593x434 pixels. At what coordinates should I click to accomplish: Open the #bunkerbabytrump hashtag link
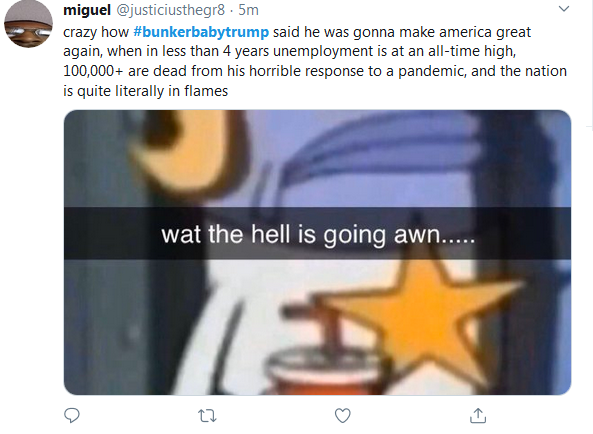point(201,32)
